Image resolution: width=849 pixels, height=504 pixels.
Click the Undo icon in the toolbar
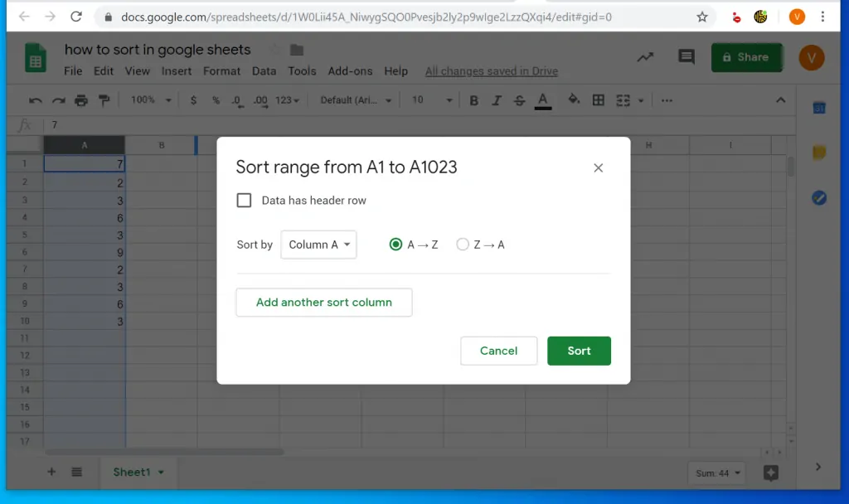[x=37, y=99]
